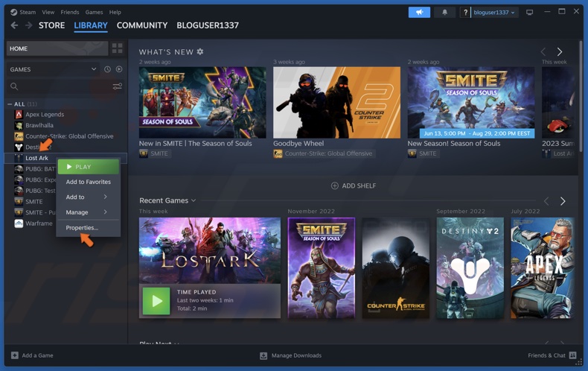
Task: Click the announcements megaphone button
Action: click(419, 13)
